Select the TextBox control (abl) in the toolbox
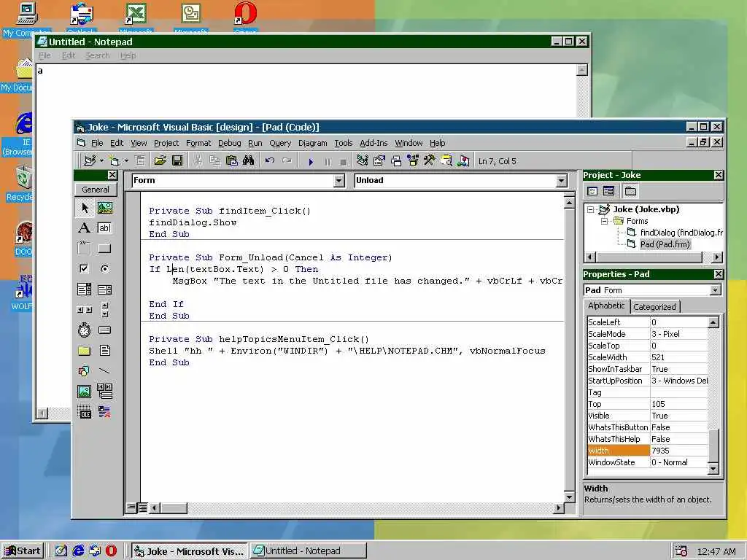 pos(105,228)
